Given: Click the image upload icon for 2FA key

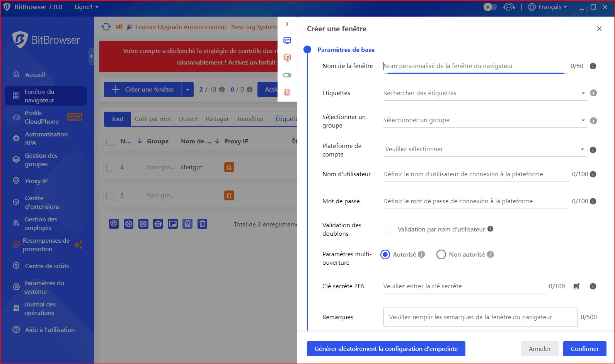Looking at the screenshot, I should 576,286.
